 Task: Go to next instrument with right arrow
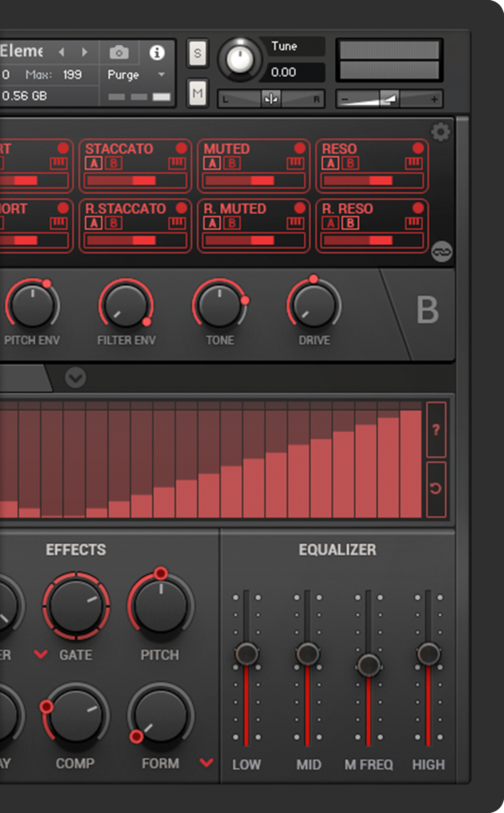(x=85, y=52)
